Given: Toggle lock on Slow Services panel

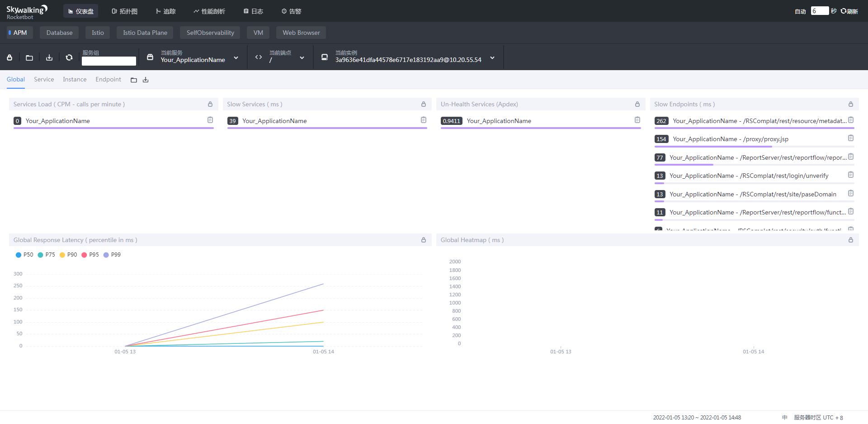Looking at the screenshot, I should 424,104.
